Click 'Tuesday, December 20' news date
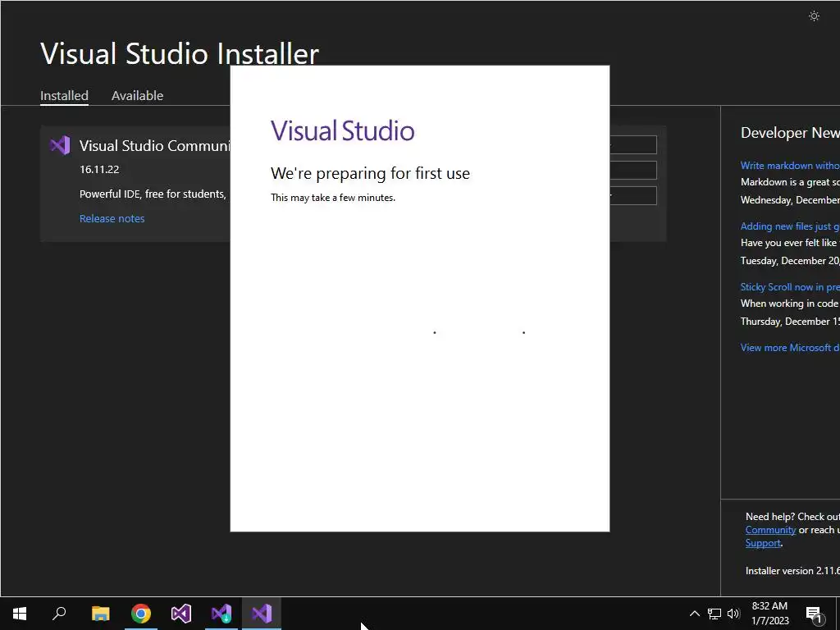 [x=790, y=260]
